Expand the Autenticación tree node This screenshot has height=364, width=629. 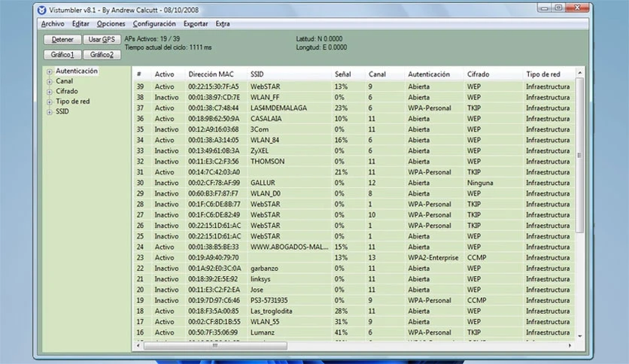click(x=50, y=71)
